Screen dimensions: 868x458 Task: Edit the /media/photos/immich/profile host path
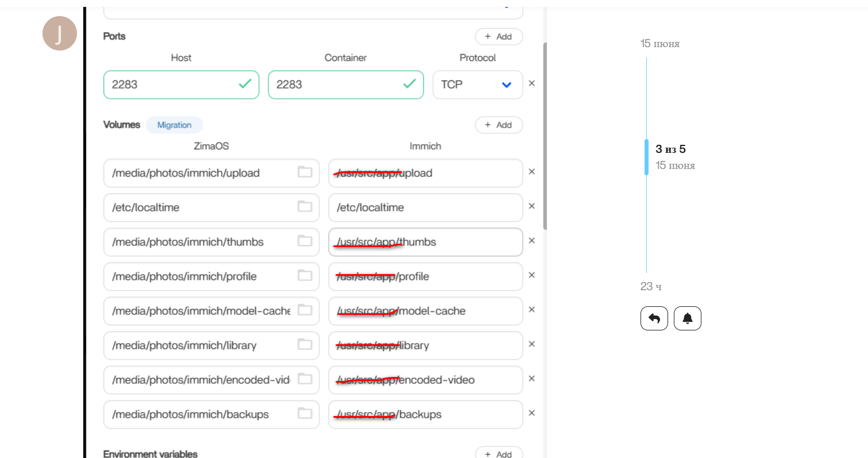(211, 276)
